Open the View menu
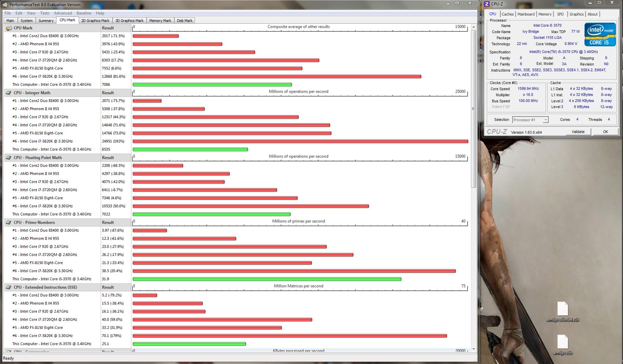 [x=31, y=13]
